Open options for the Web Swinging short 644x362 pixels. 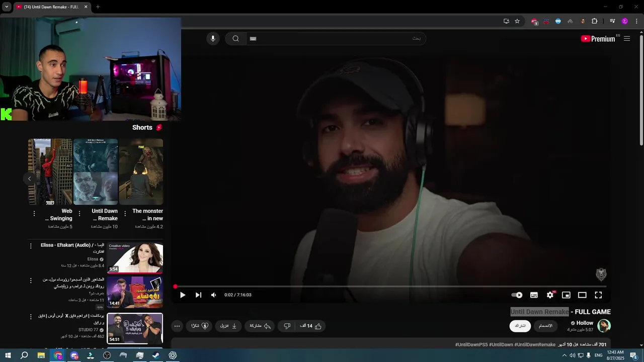click(x=34, y=214)
